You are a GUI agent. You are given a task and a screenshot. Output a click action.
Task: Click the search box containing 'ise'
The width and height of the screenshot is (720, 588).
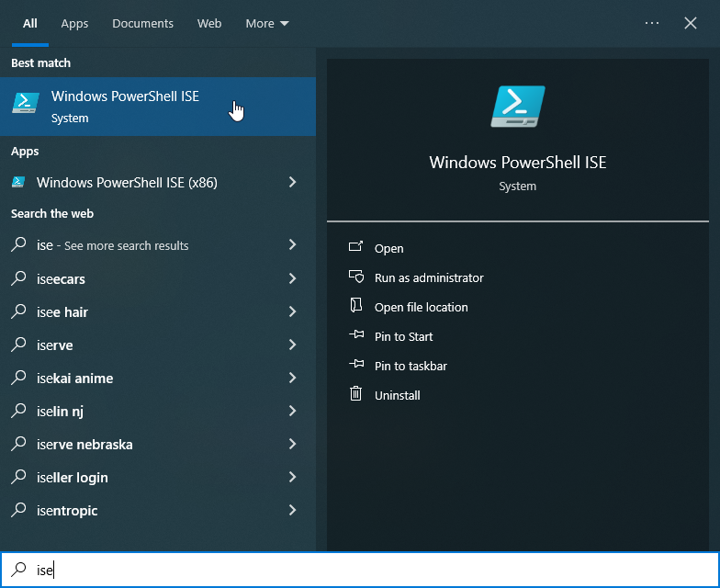click(360, 570)
